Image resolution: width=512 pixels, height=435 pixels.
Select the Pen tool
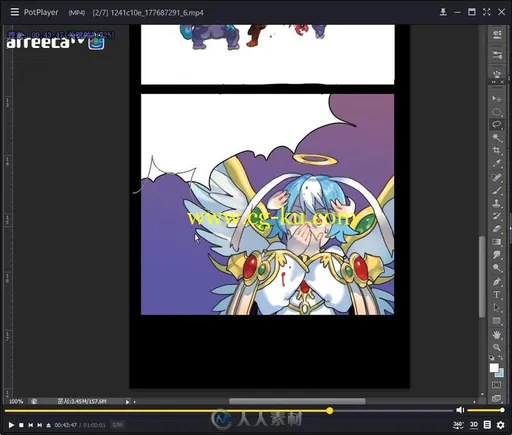(496, 282)
